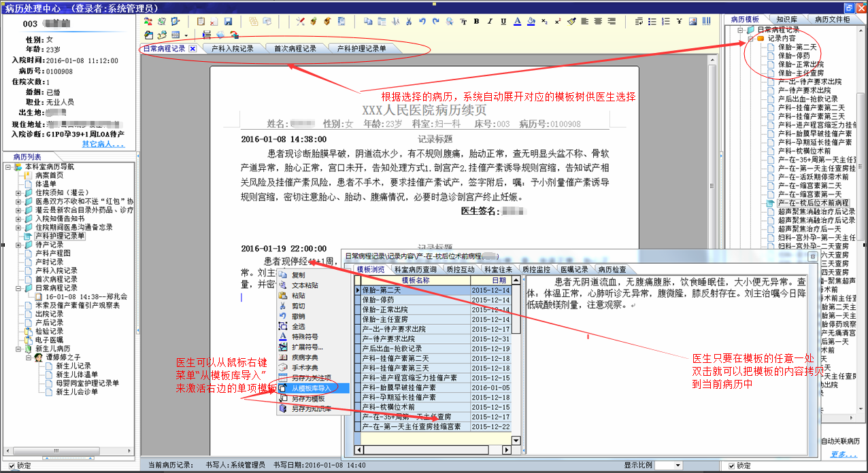Image resolution: width=868 pixels, height=473 pixels.
Task: Click the Subscript x₂ icon
Action: (x=544, y=21)
